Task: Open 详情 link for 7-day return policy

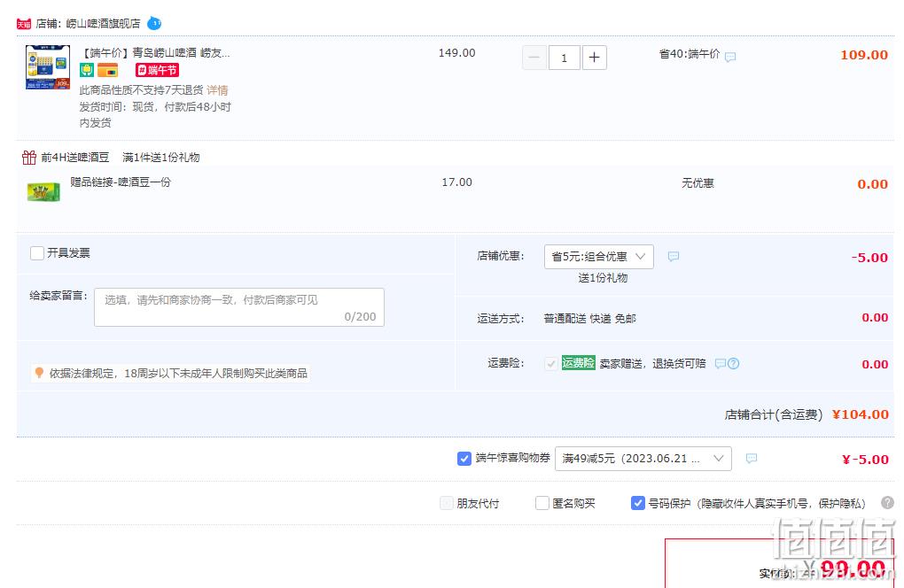Action: pyautogui.click(x=217, y=90)
